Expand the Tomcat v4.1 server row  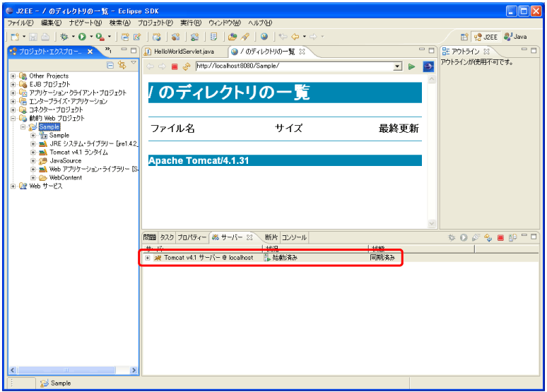148,258
